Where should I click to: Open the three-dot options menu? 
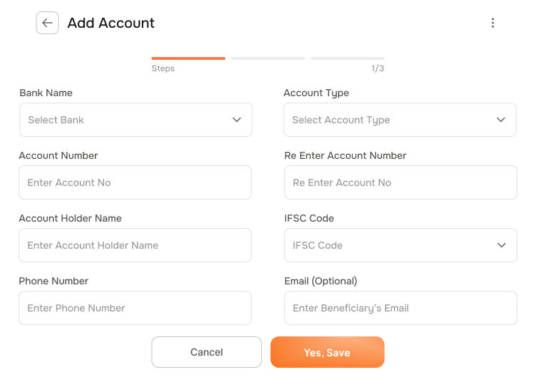493,23
